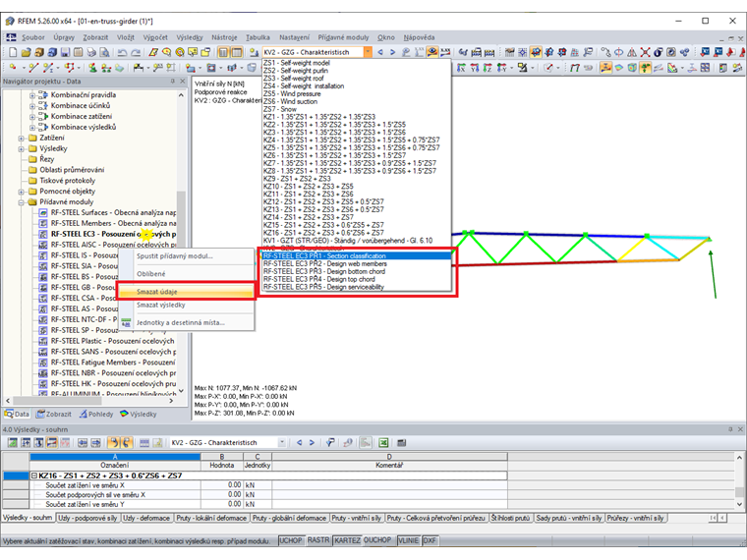Select Jednotky a desetinná místa... menu entry
This screenshot has width=747, height=560.
[x=187, y=322]
